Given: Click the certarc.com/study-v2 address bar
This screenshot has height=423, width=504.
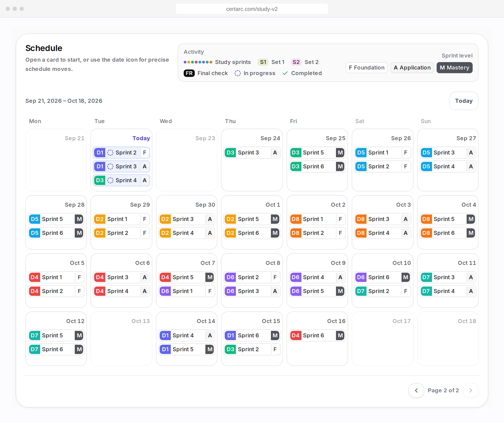Looking at the screenshot, I should point(252,9).
